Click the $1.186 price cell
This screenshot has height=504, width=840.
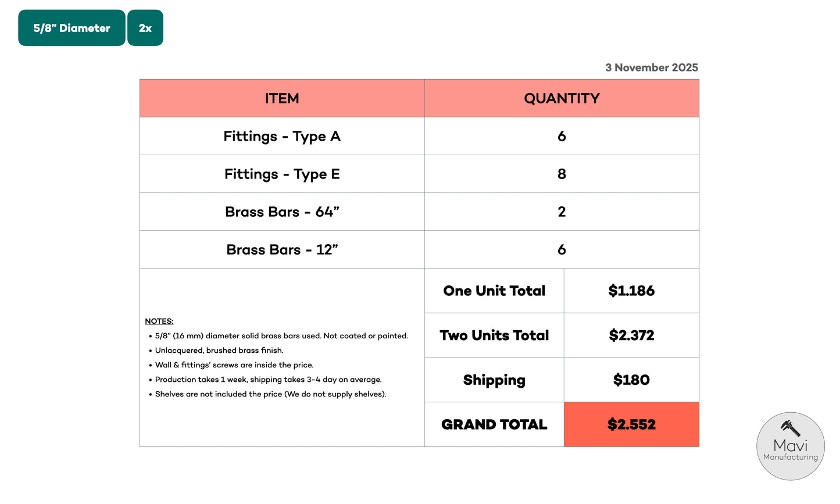coord(631,291)
